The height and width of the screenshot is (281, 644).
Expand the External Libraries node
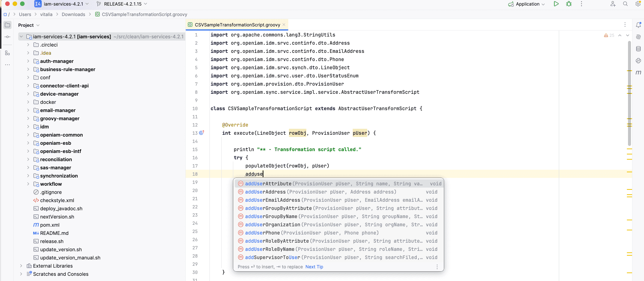[21, 266]
